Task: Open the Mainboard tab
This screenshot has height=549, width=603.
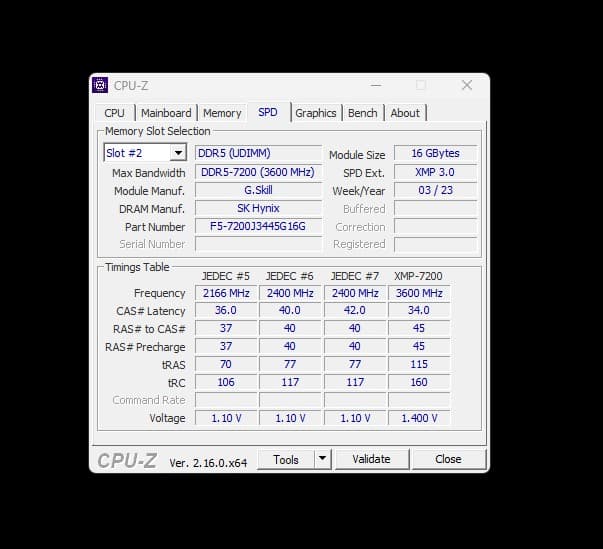Action: point(166,113)
